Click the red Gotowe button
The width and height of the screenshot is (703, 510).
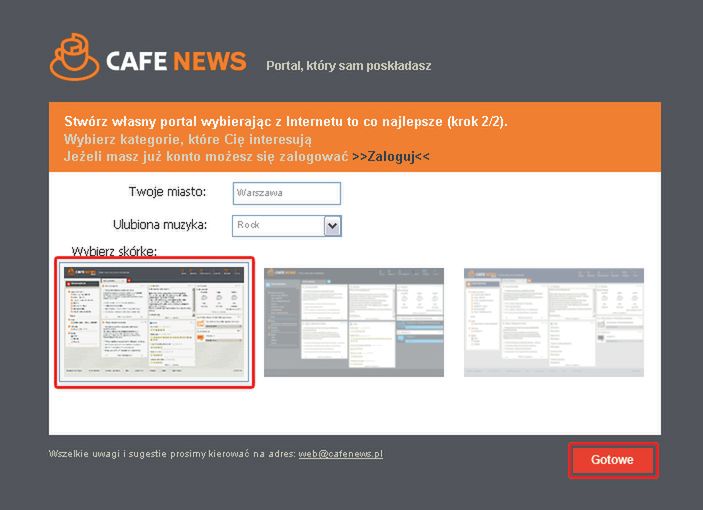point(613,460)
